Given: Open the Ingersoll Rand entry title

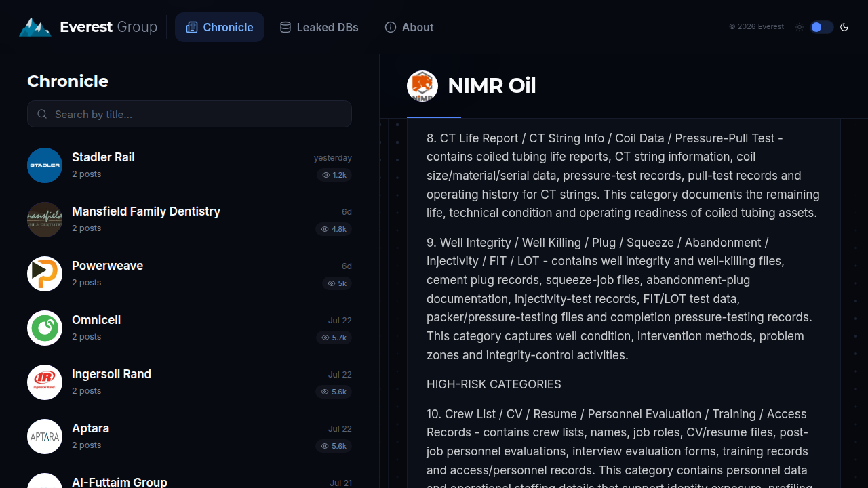Looking at the screenshot, I should 111,374.
